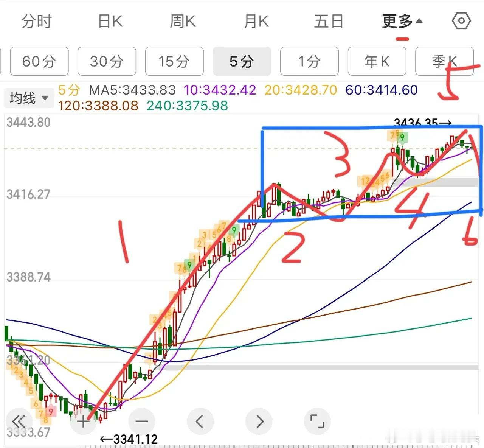Click the 3443.80 price axis label
The height and width of the screenshot is (448, 484).
(x=28, y=123)
